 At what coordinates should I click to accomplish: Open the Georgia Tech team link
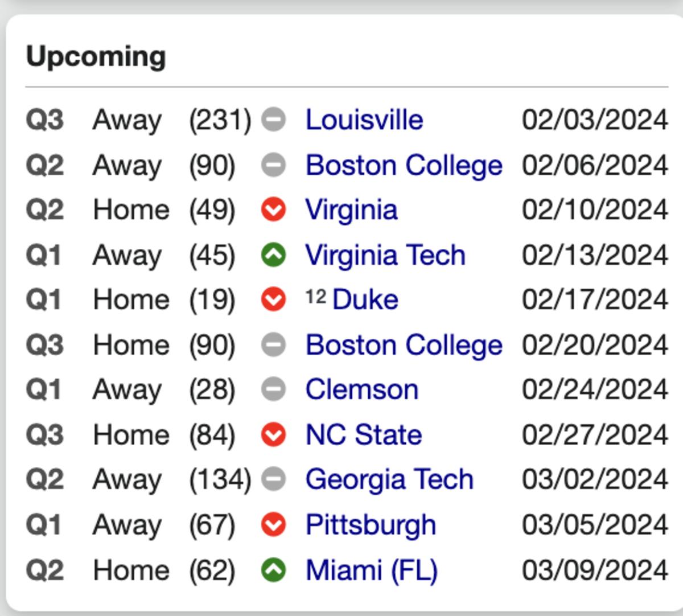click(x=389, y=480)
